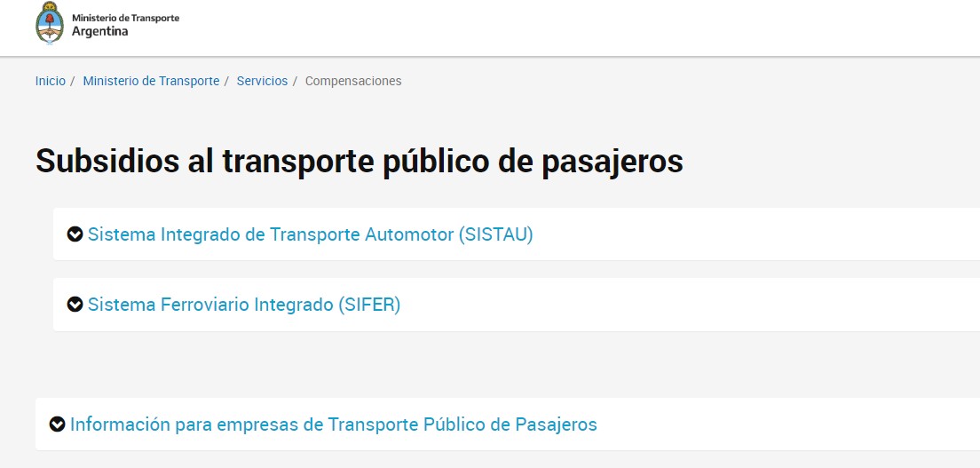Click the chevron icon beside SISTAU
Screen dimensions: 980x468
tap(75, 234)
